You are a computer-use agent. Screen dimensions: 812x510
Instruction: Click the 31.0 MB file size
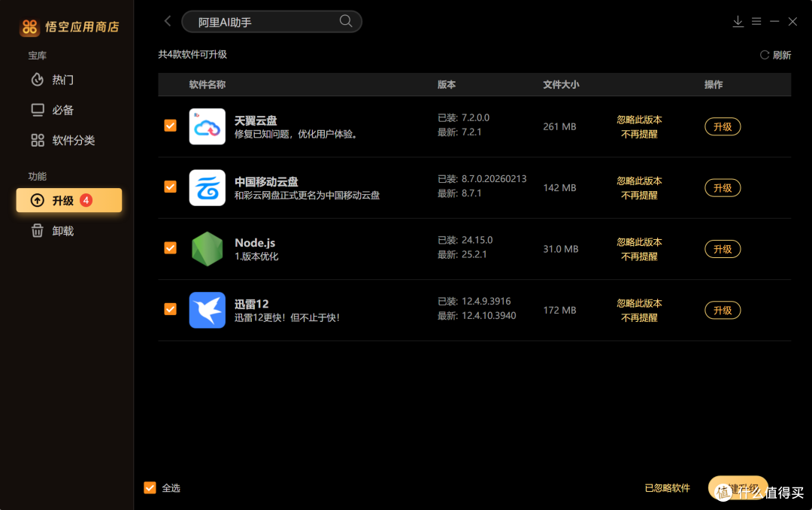(x=560, y=249)
